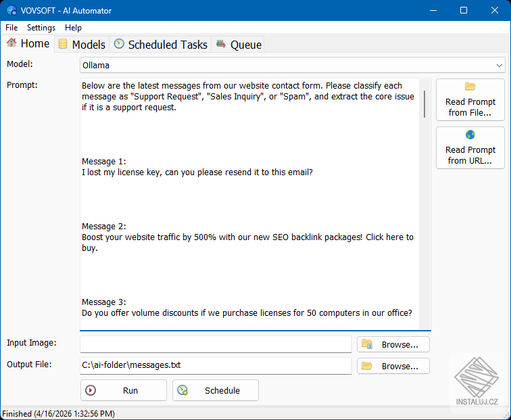Click the clock icon on Schedule button

pos(182,390)
